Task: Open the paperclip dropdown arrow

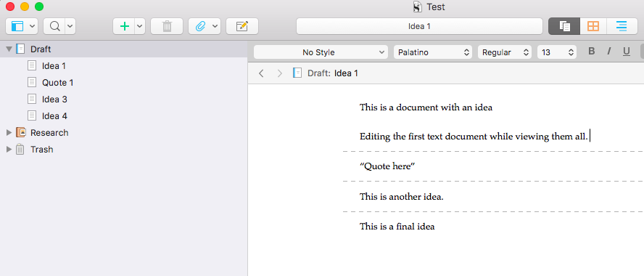Action: coord(215,26)
